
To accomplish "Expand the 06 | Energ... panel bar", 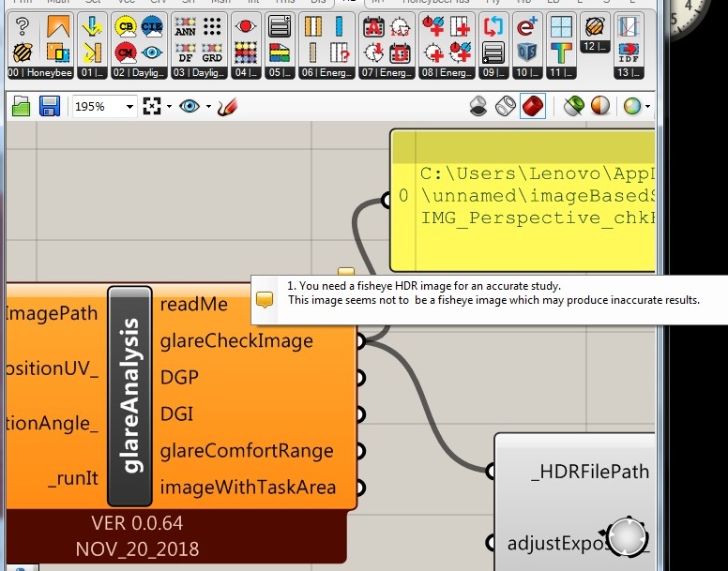I will (326, 73).
